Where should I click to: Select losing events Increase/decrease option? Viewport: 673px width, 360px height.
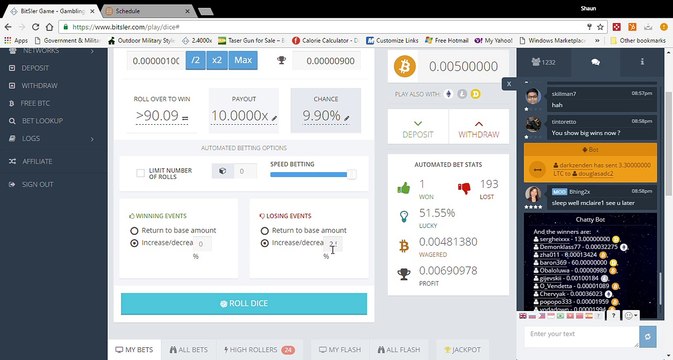[x=264, y=243]
